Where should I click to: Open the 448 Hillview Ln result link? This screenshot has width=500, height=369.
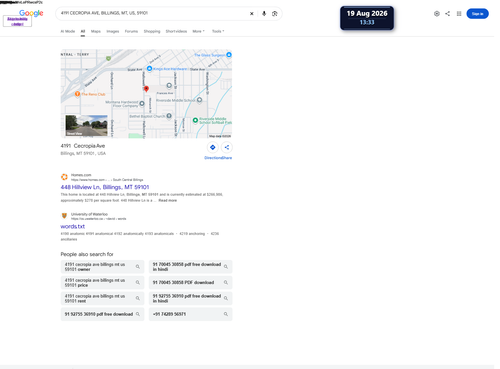tap(105, 187)
